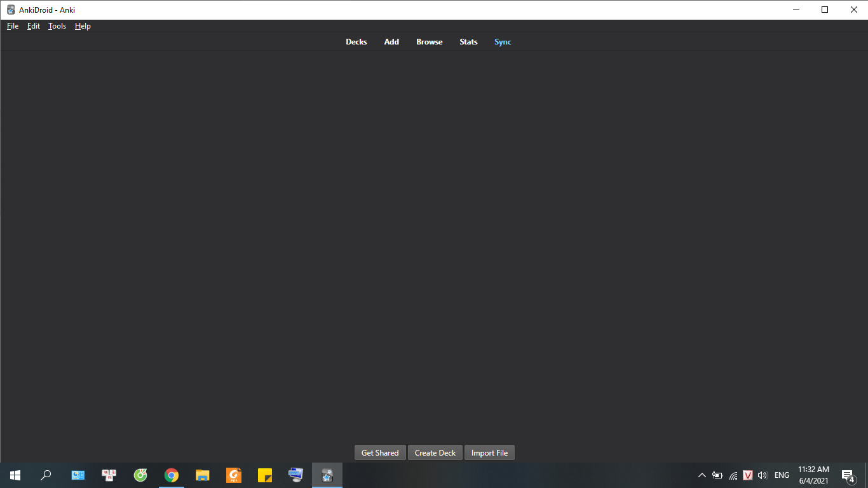Open the Help menu
This screenshot has height=488, width=868.
pyautogui.click(x=83, y=26)
